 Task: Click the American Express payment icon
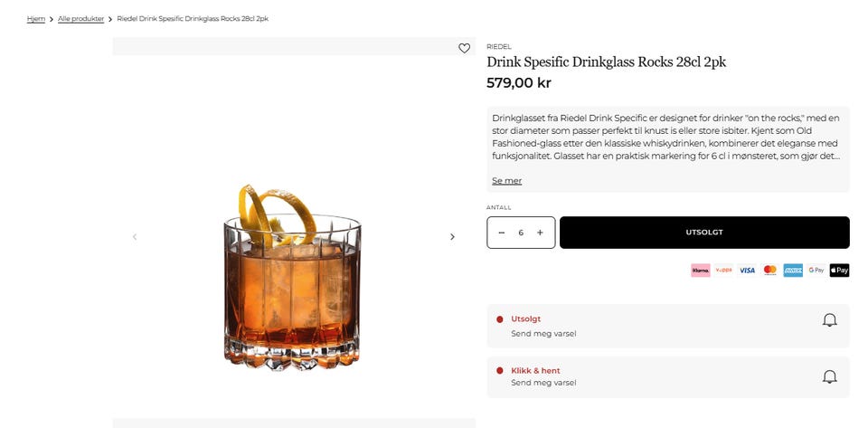[x=793, y=271]
